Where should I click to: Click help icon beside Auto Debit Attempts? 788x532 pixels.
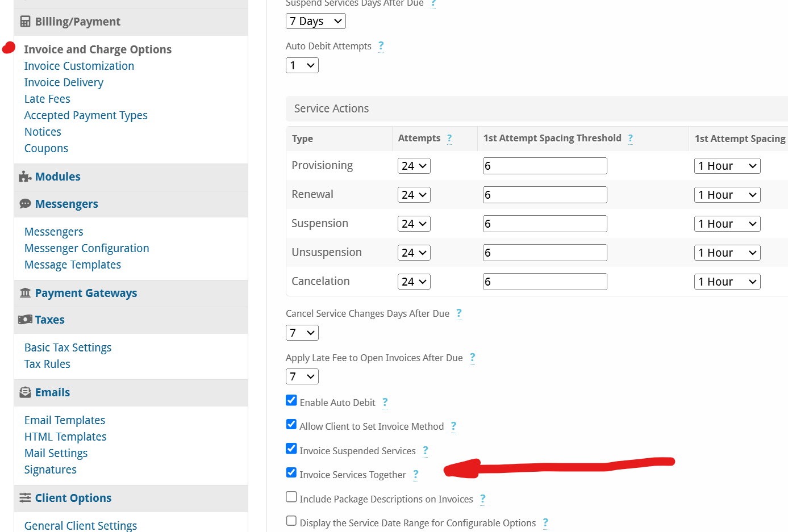point(381,46)
